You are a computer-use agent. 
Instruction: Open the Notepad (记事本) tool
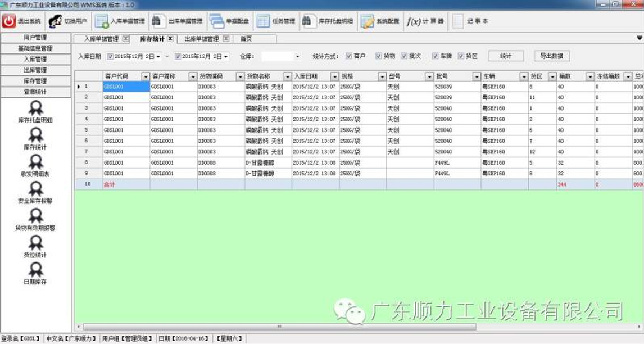(472, 20)
